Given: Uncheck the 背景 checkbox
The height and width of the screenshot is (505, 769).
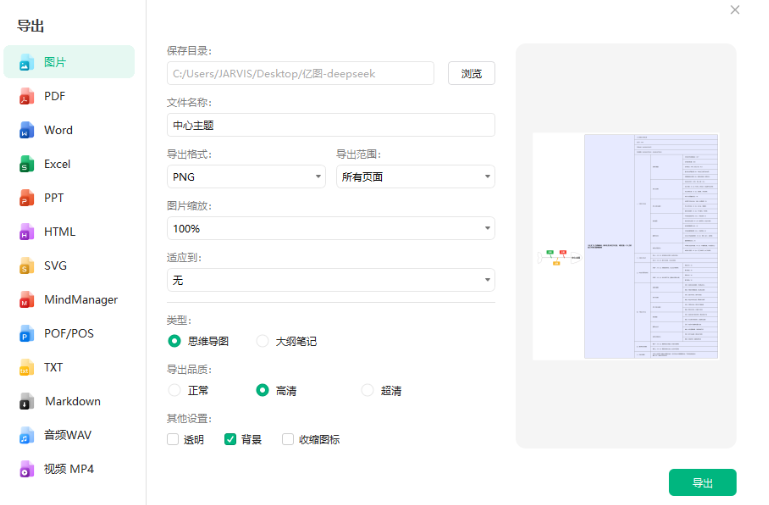Looking at the screenshot, I should point(230,439).
